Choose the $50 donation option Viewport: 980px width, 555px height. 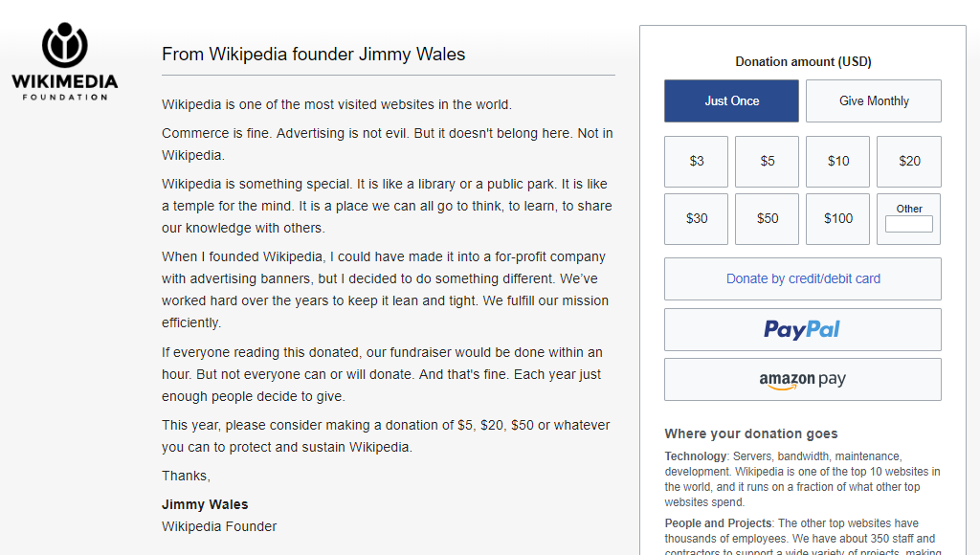coord(767,218)
